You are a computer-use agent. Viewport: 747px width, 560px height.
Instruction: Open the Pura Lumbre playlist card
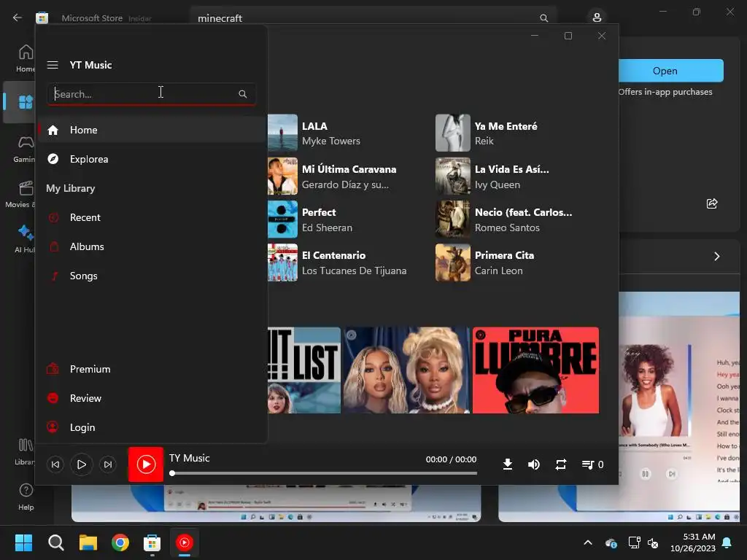pyautogui.click(x=535, y=370)
